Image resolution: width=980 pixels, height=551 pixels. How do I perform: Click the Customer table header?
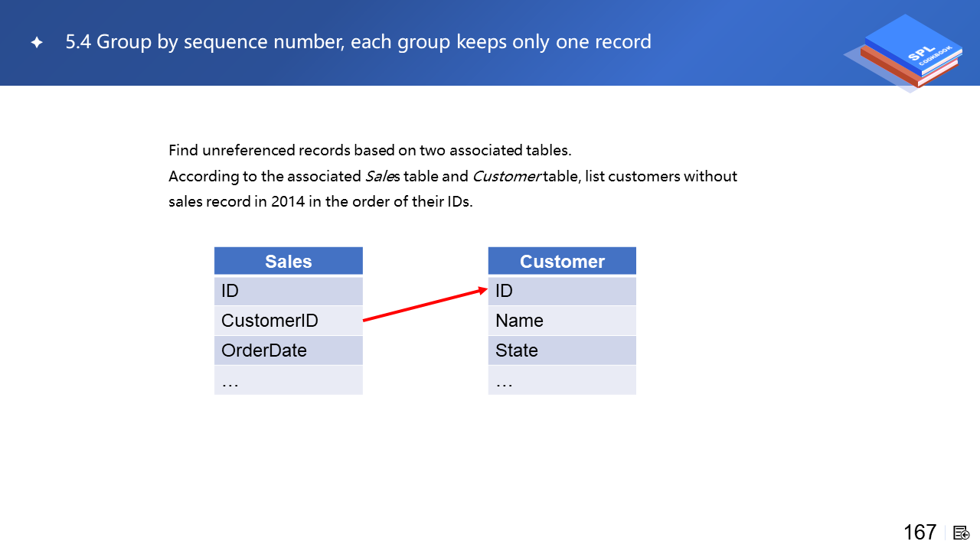(562, 261)
